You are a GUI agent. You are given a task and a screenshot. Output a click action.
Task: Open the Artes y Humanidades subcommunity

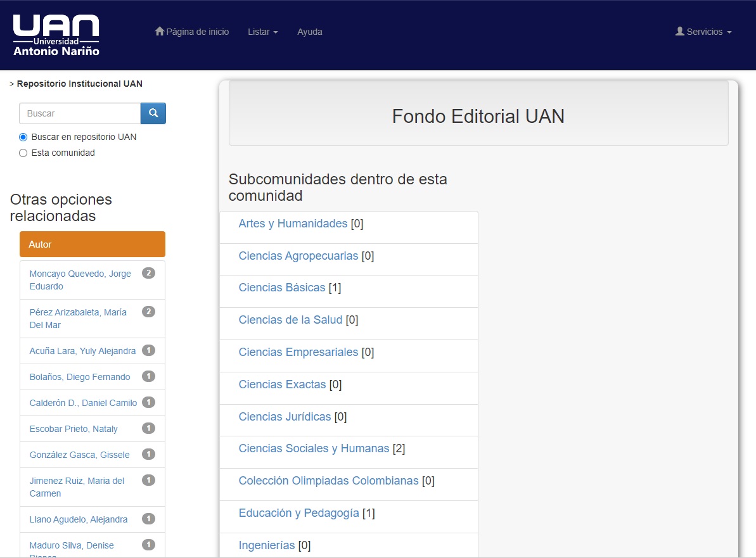click(293, 224)
